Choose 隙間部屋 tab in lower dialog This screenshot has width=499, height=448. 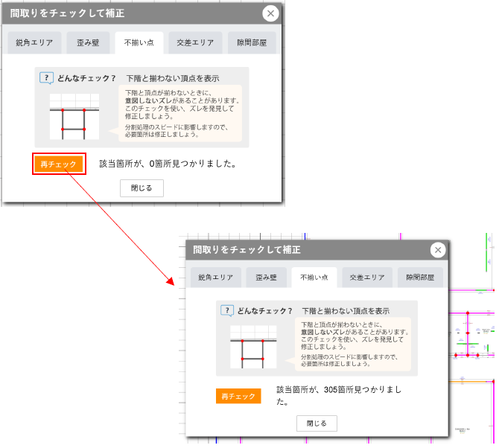(x=422, y=278)
